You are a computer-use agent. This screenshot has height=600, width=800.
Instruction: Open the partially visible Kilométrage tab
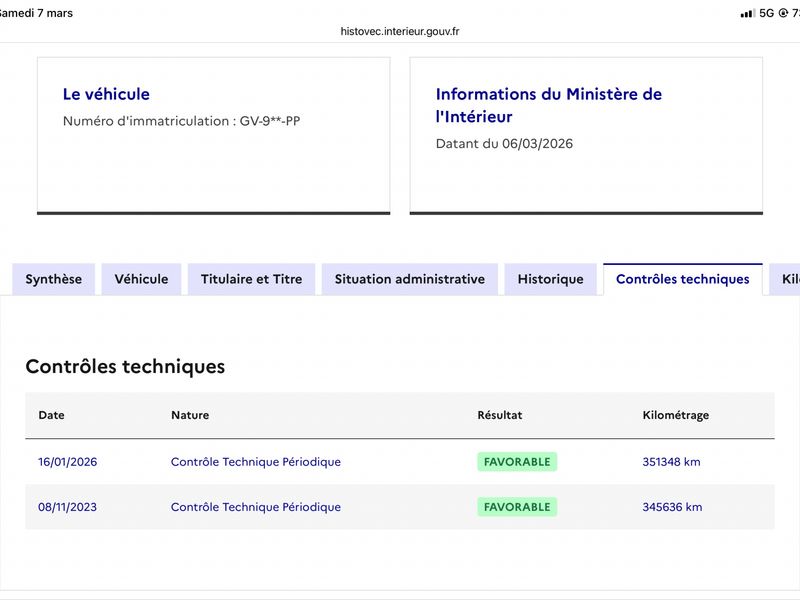click(788, 279)
